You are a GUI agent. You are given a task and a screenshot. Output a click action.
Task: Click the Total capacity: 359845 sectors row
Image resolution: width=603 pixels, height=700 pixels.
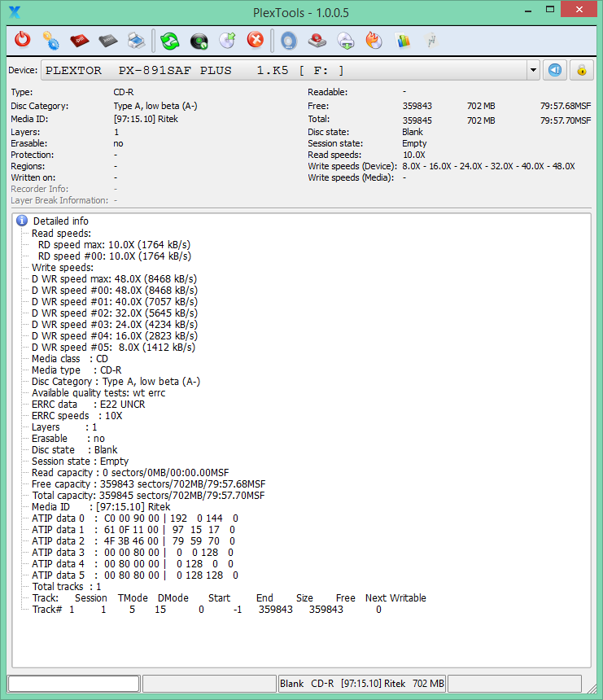148,496
